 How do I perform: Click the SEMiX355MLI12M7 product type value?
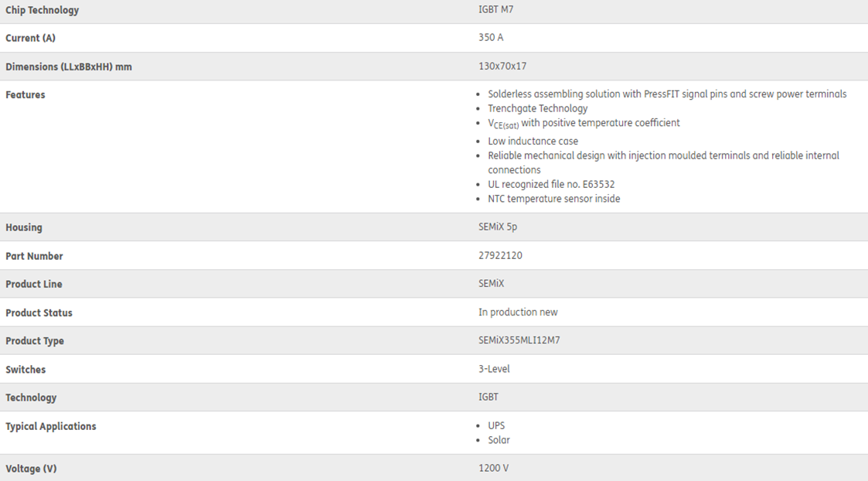pos(519,340)
